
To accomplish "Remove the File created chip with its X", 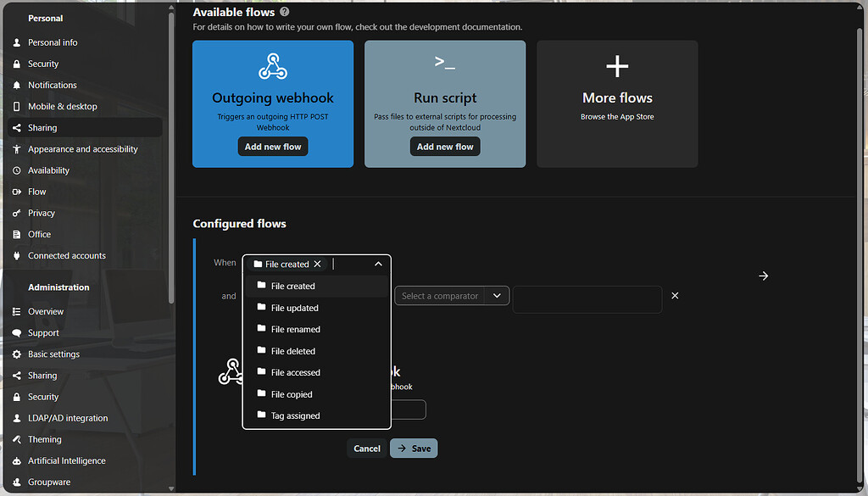I will [x=317, y=264].
